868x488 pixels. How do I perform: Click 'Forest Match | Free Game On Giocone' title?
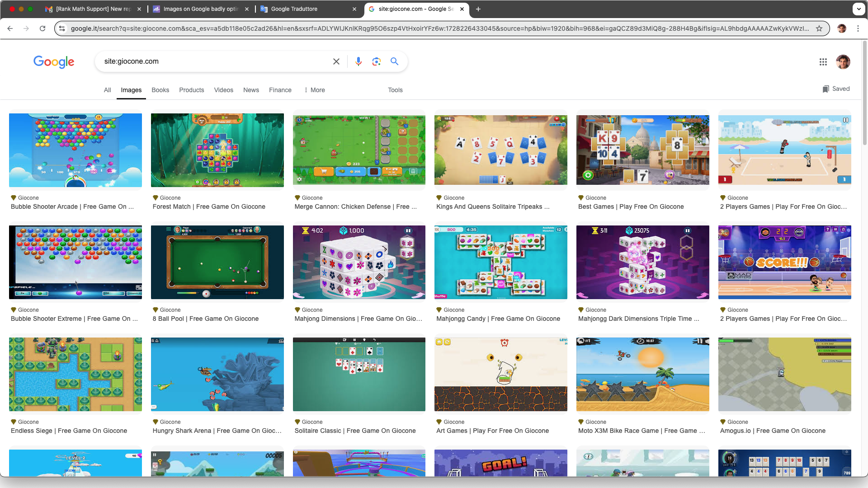tap(209, 206)
